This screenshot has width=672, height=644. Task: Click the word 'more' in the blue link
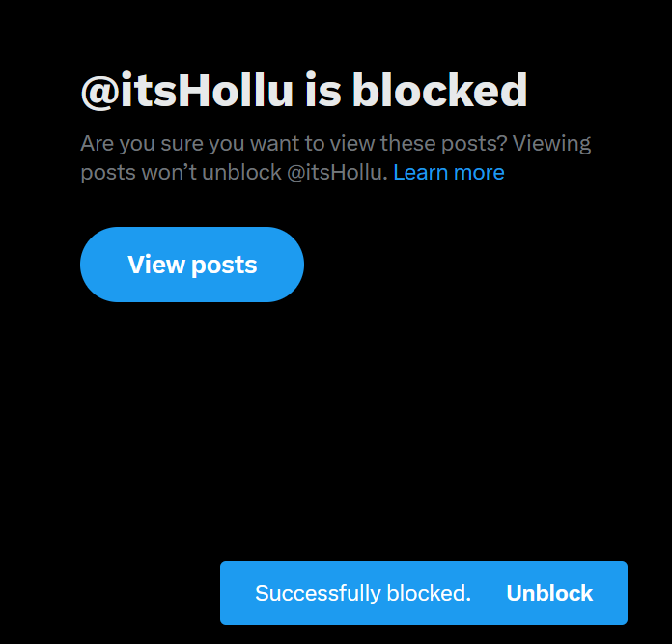click(479, 172)
